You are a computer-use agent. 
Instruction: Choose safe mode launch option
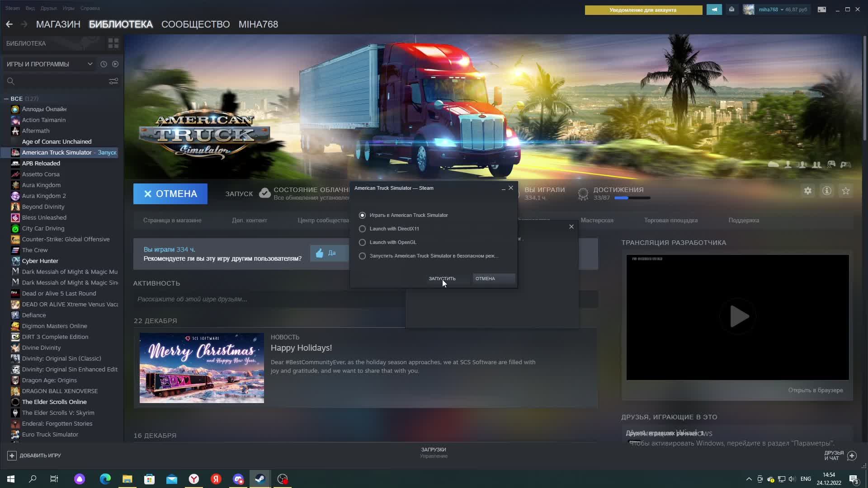[x=362, y=256]
